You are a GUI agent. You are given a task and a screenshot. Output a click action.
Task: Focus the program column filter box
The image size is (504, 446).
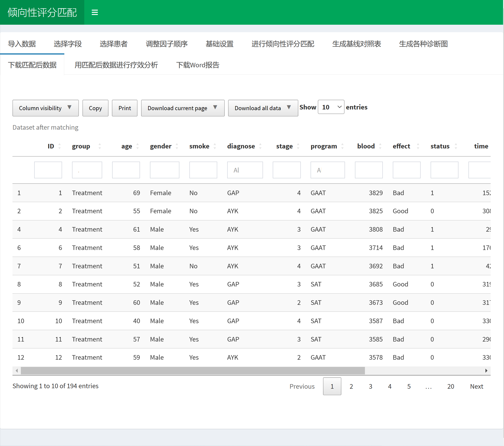328,170
